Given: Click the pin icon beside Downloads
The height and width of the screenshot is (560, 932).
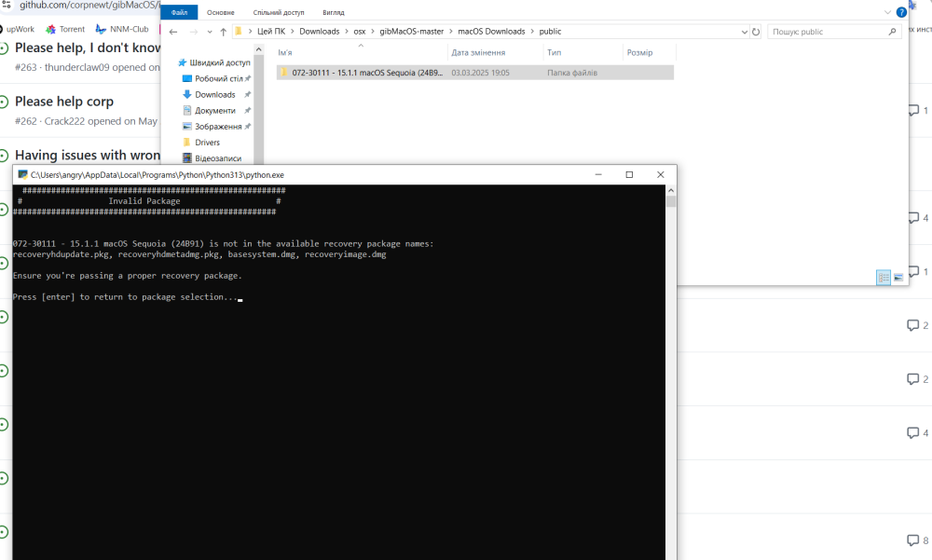Looking at the screenshot, I should [x=247, y=94].
